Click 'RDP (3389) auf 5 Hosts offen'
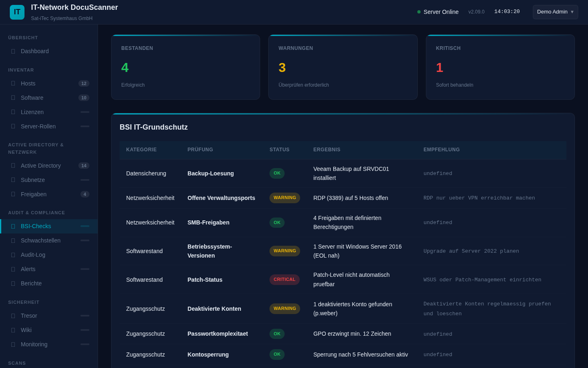This screenshot has height=368, width=588. (x=351, y=198)
